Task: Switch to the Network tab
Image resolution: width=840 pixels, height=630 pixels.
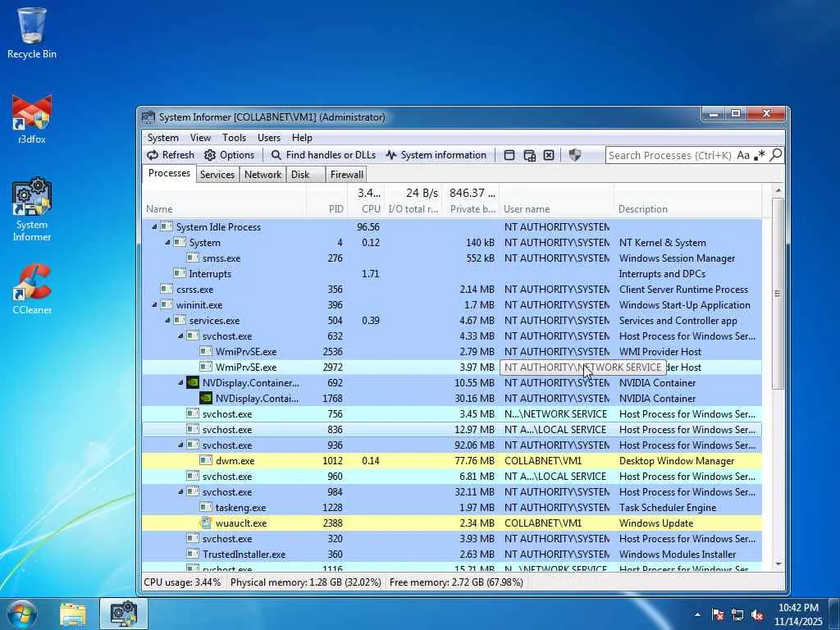Action: 262,175
